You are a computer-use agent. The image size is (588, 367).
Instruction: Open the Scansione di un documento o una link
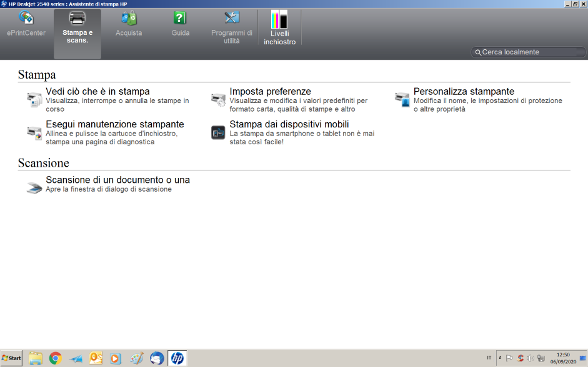click(x=117, y=180)
